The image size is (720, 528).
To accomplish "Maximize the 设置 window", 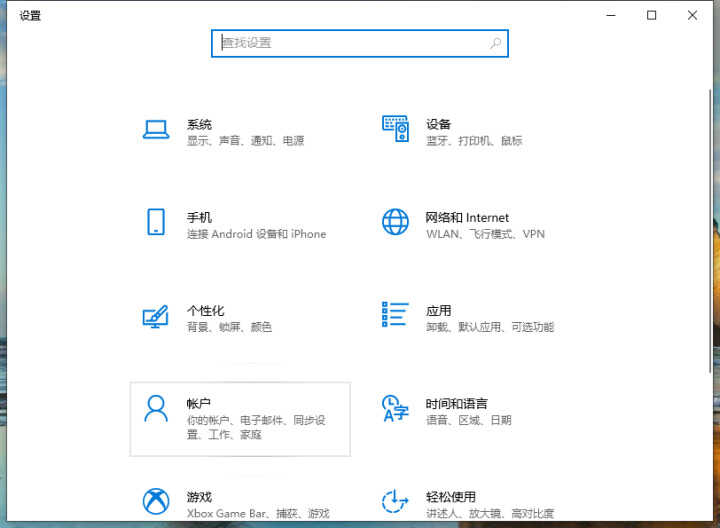I will 651,15.
